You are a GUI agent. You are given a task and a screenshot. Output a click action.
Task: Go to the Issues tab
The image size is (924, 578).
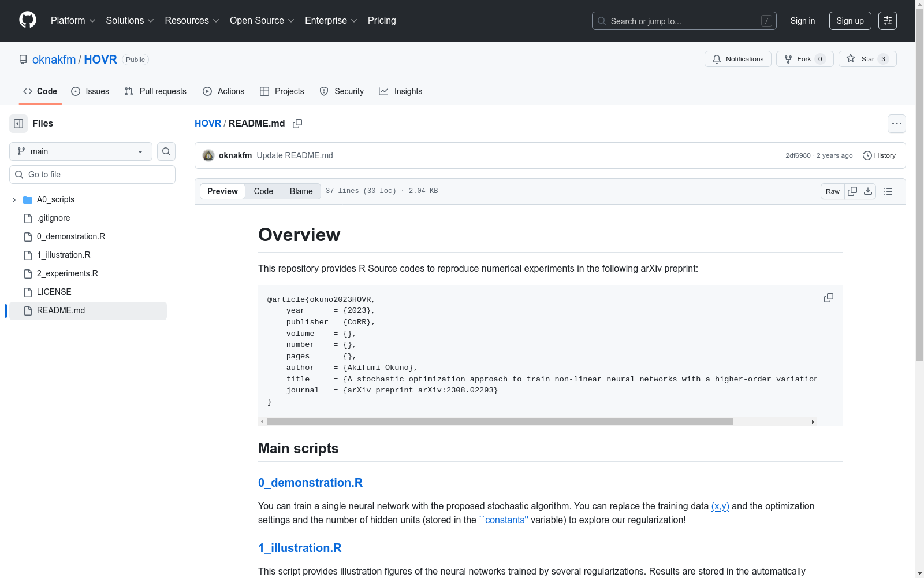click(90, 91)
